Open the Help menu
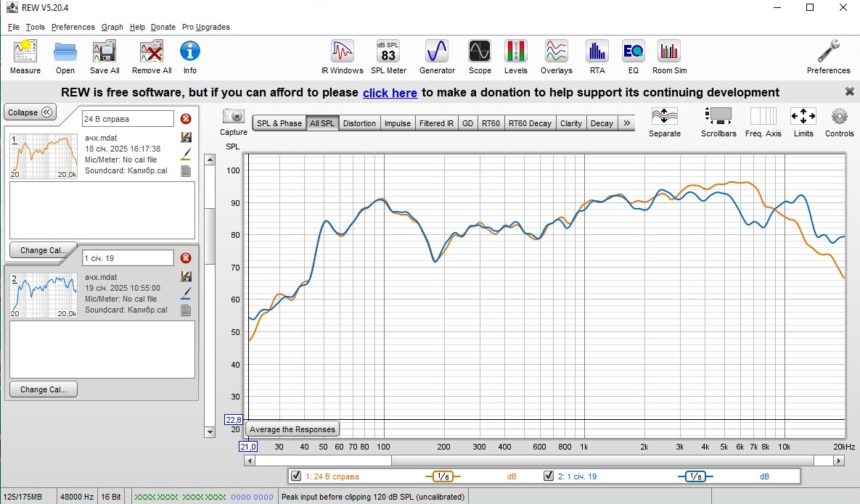860x504 pixels. (137, 27)
